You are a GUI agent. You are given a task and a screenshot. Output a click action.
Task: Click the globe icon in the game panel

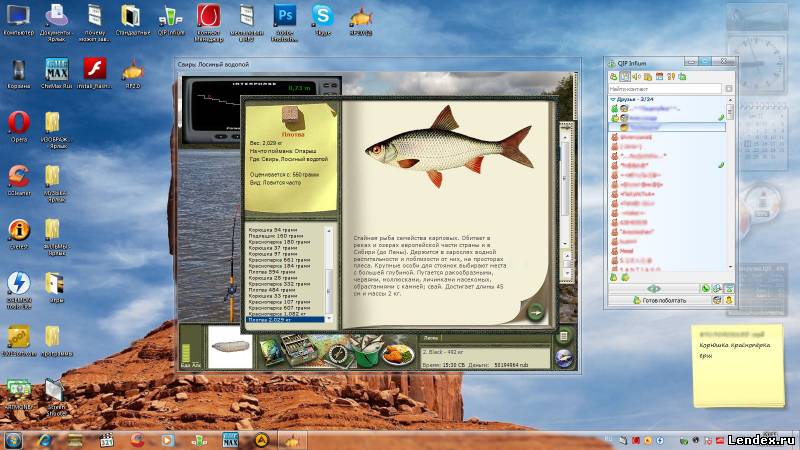[x=563, y=357]
